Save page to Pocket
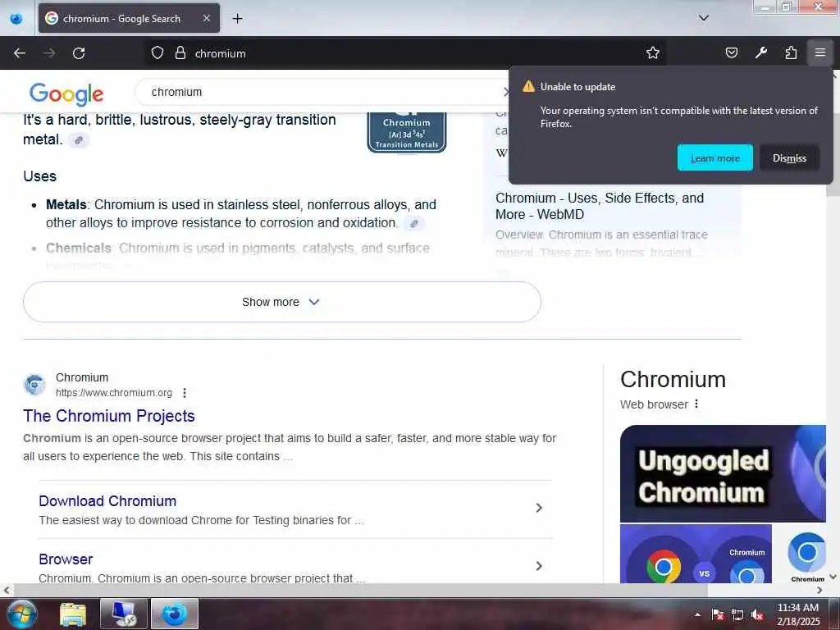Viewport: 840px width, 630px height. click(x=731, y=53)
